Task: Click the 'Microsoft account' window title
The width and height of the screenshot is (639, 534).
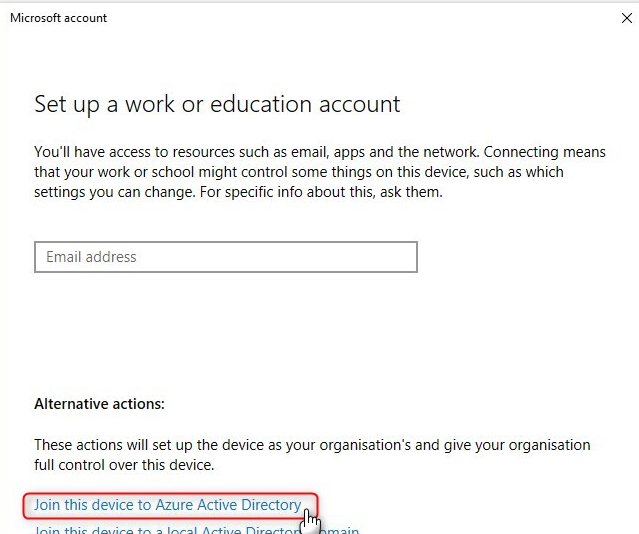Action: 59,18
